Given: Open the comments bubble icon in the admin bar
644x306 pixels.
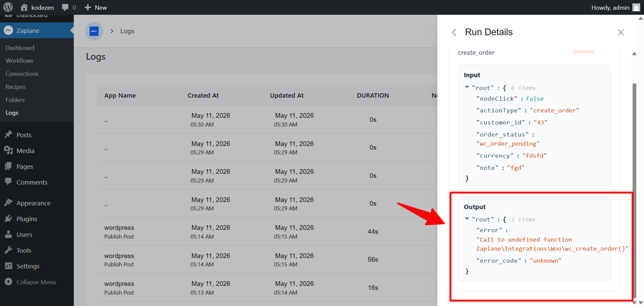Looking at the screenshot, I should [x=65, y=7].
